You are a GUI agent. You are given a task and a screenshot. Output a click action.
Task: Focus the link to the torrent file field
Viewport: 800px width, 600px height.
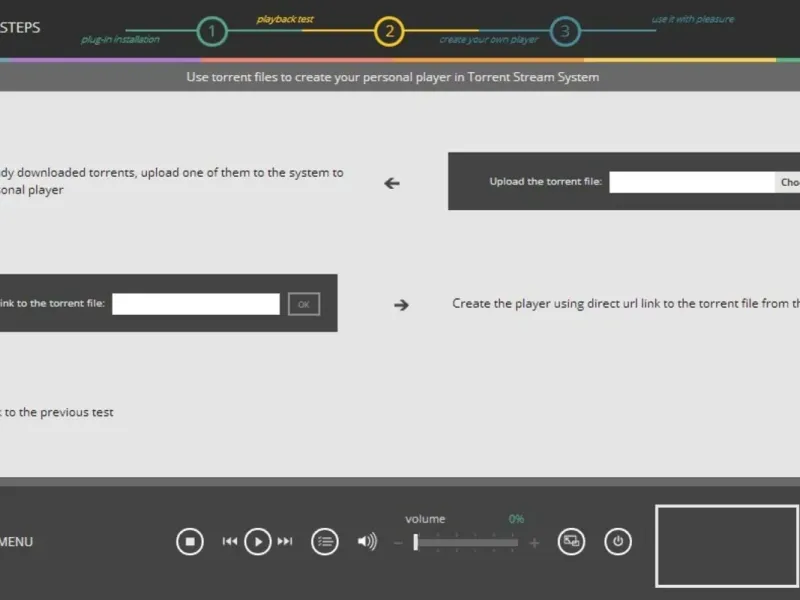point(196,304)
